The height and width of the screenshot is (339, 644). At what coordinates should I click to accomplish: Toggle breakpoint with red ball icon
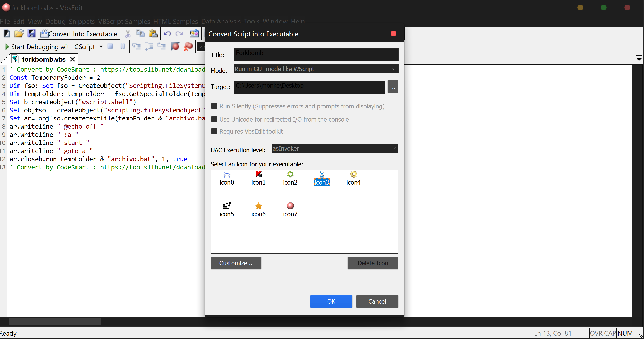click(x=175, y=46)
